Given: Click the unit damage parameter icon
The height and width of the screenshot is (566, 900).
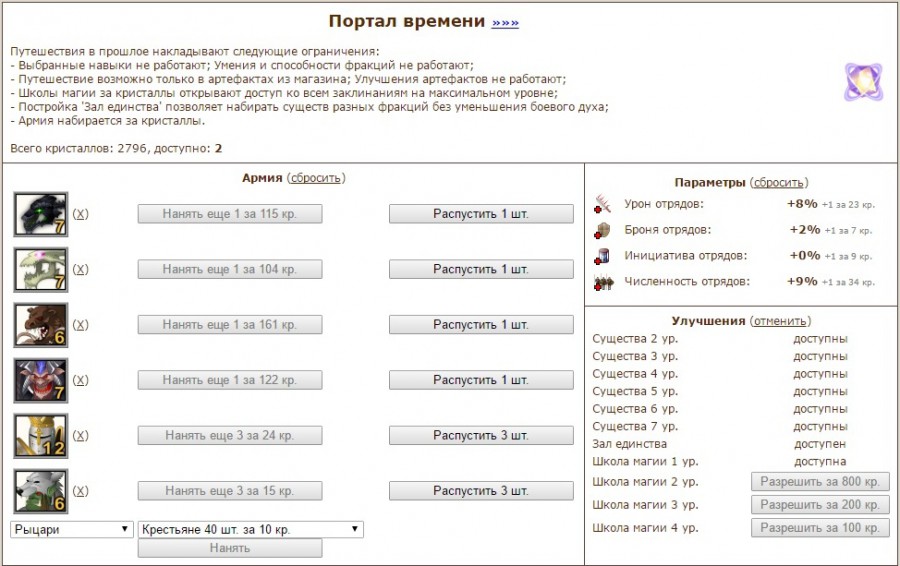Looking at the screenshot, I should 603,204.
